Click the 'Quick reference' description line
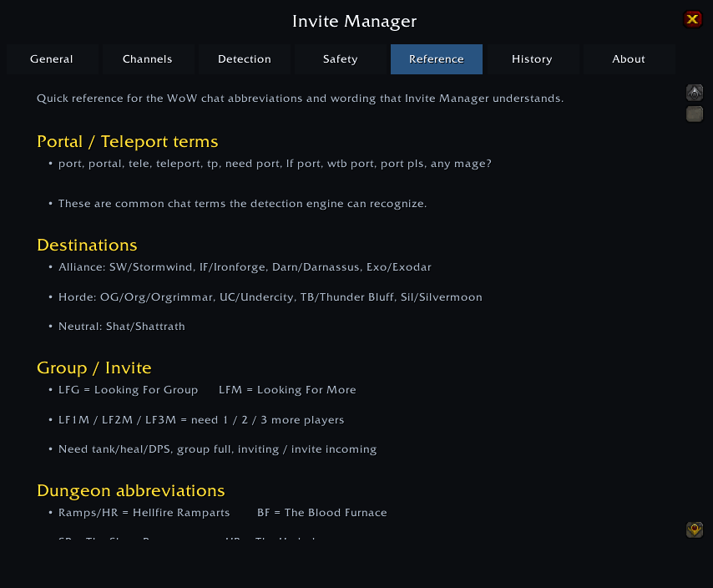The width and height of the screenshot is (713, 588). 300,99
